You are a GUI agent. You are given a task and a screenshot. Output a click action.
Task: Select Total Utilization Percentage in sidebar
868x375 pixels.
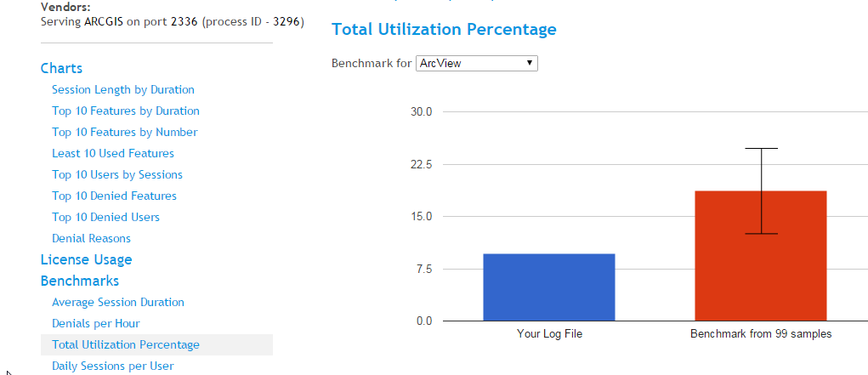(125, 344)
